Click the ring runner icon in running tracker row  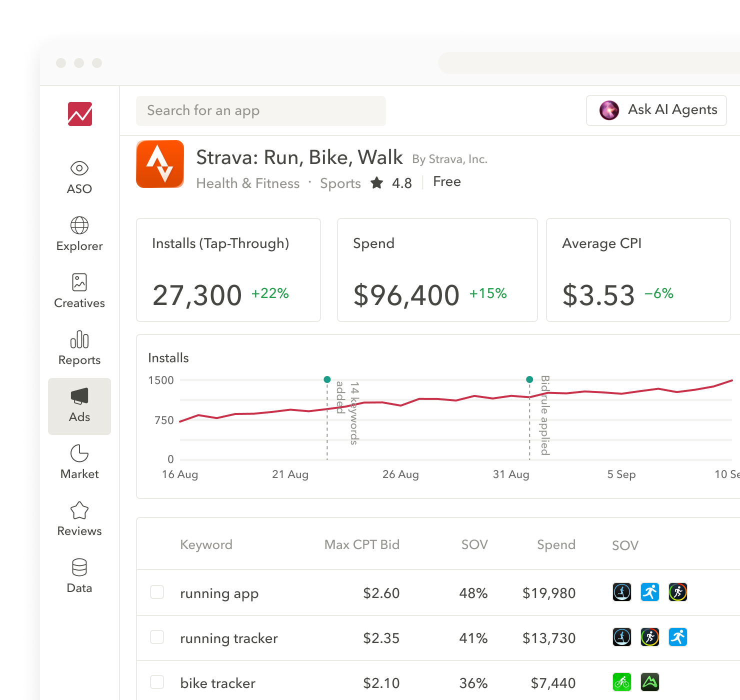pos(650,637)
